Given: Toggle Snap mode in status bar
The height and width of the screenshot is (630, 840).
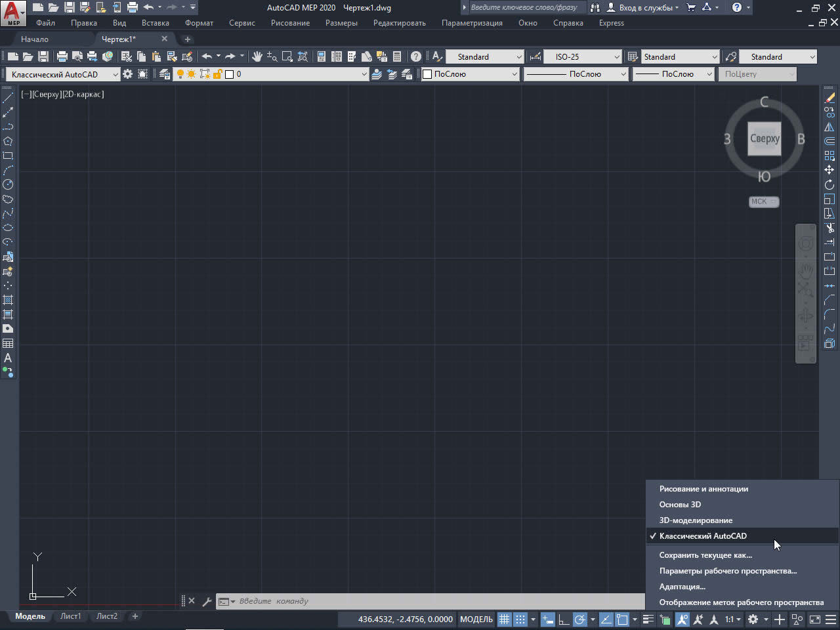Looking at the screenshot, I should pos(520,619).
